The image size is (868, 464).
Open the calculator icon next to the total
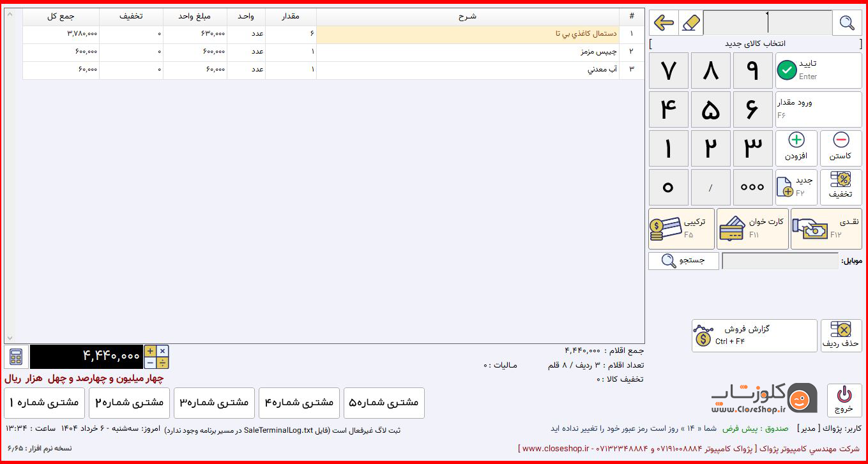click(x=16, y=357)
